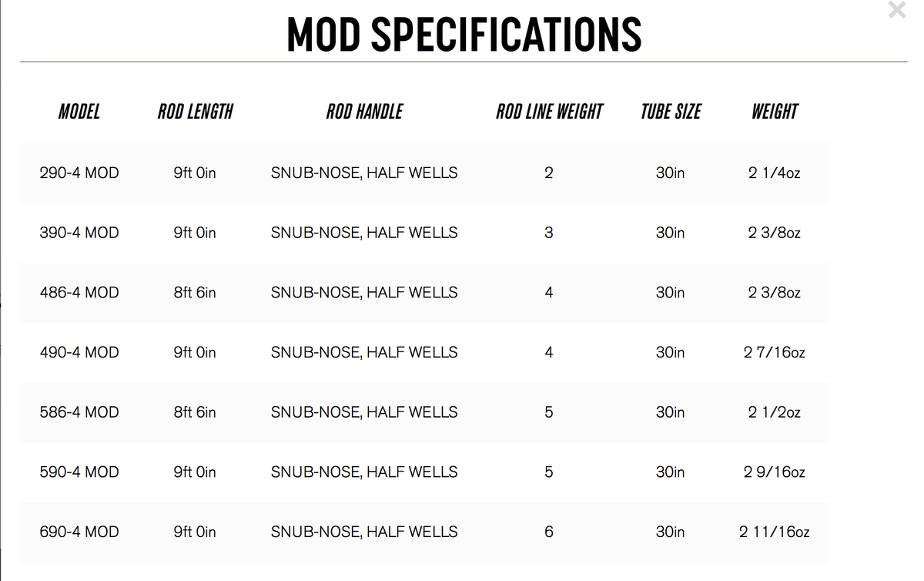
Task: Click the MOD SPECIFICATIONS title
Action: (x=462, y=33)
